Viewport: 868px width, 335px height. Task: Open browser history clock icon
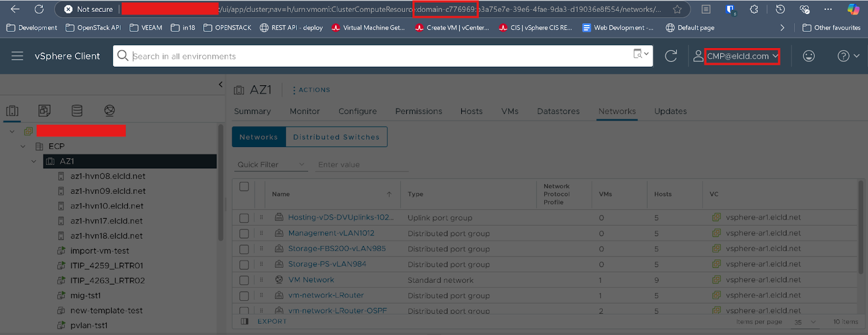780,9
